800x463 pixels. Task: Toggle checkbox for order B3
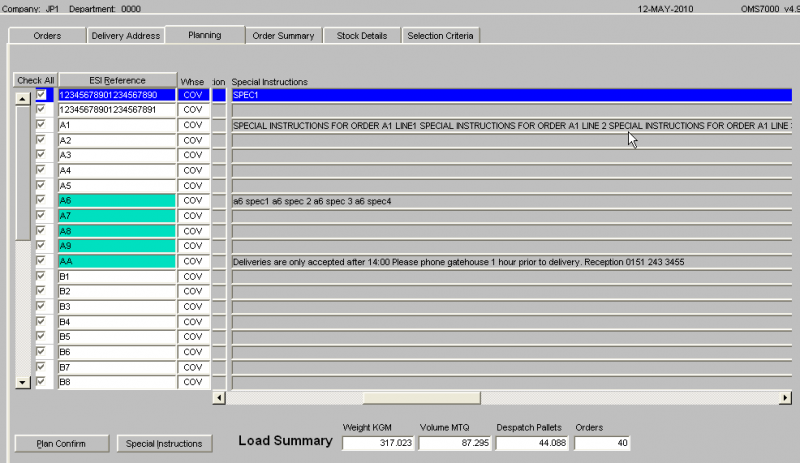pyautogui.click(x=41, y=306)
